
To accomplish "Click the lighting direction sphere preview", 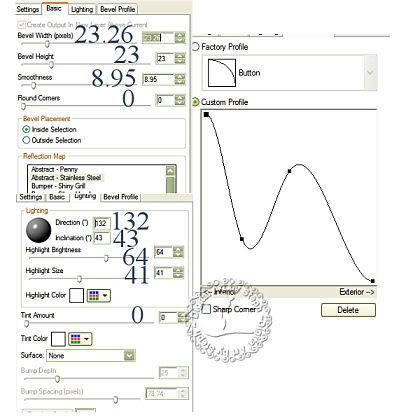I will click(39, 230).
